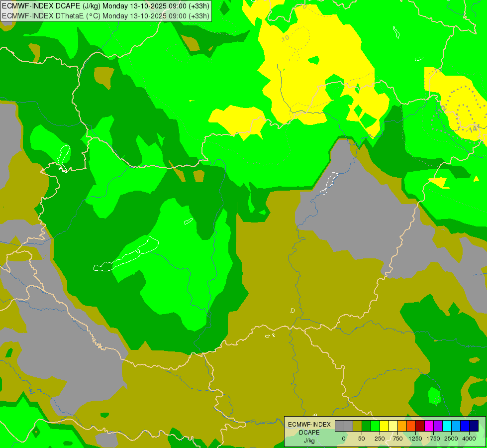
Task: Click the ECMWF-INDEX DCAPE title line
Action: [x=105, y=6]
